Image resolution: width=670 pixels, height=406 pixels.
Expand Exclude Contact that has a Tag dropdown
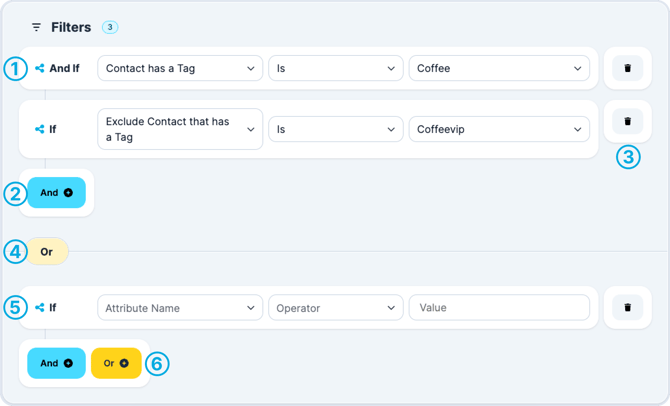point(180,129)
